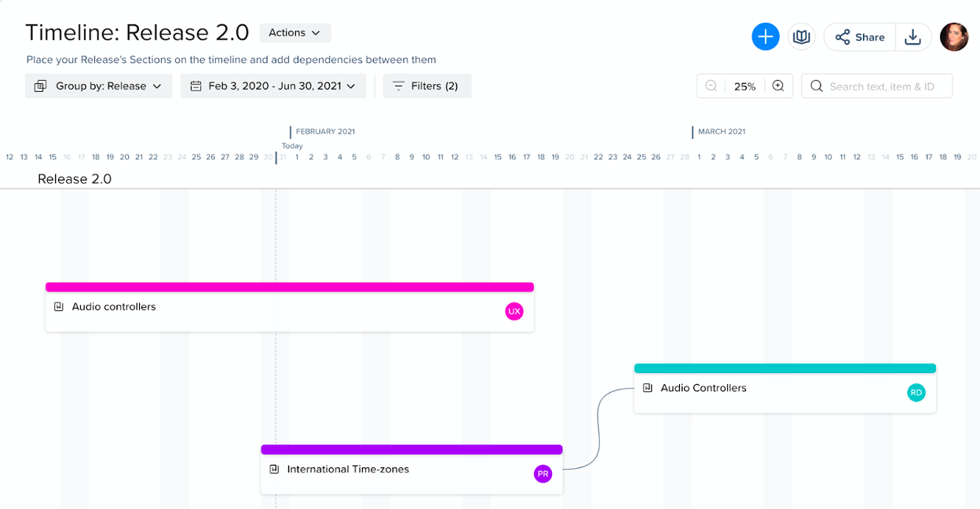This screenshot has height=509, width=980.
Task: Click the teal Audio Controllers color bar
Action: tap(784, 368)
